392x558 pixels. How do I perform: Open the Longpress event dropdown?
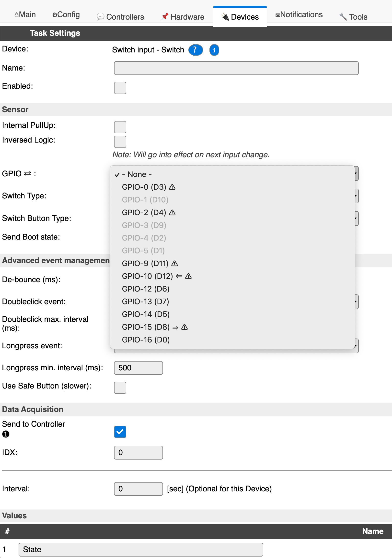tap(357, 346)
